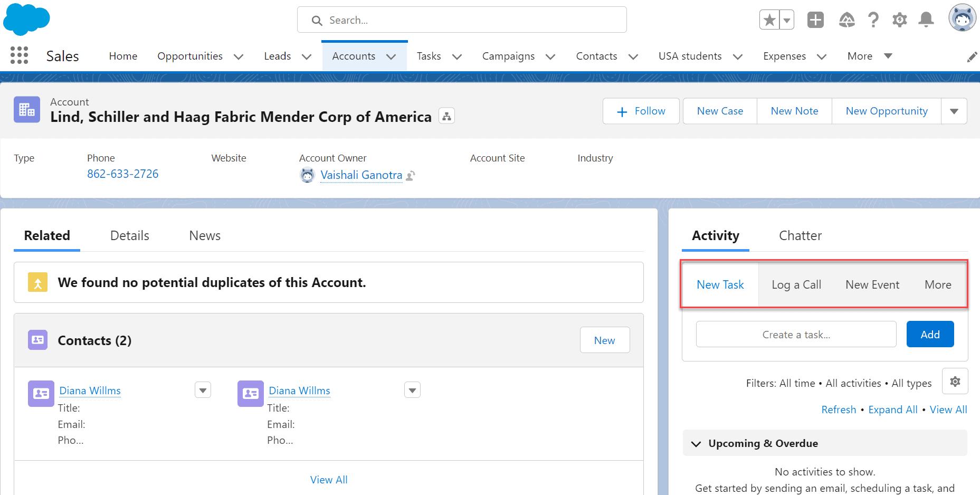Open the Help question mark icon
Image resolution: width=980 pixels, height=495 pixels.
tap(873, 21)
